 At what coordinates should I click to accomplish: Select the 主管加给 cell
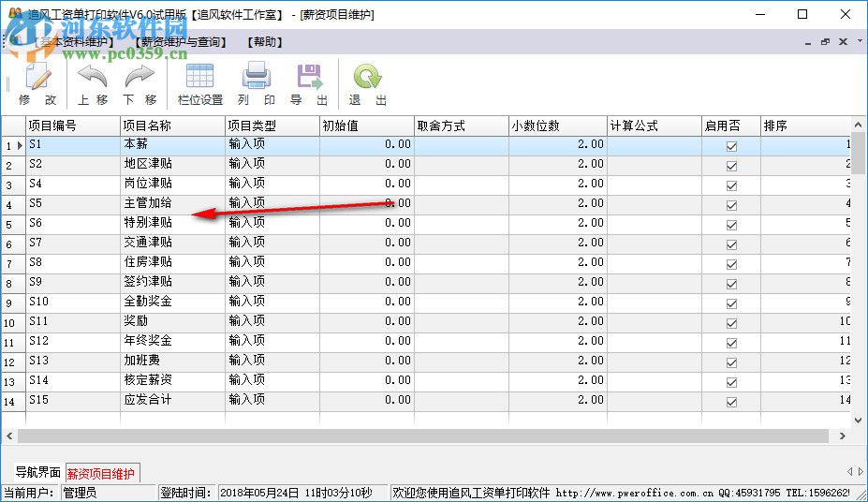pos(172,203)
